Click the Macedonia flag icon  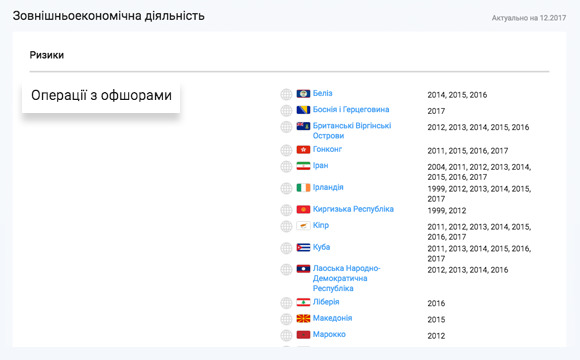(x=303, y=319)
